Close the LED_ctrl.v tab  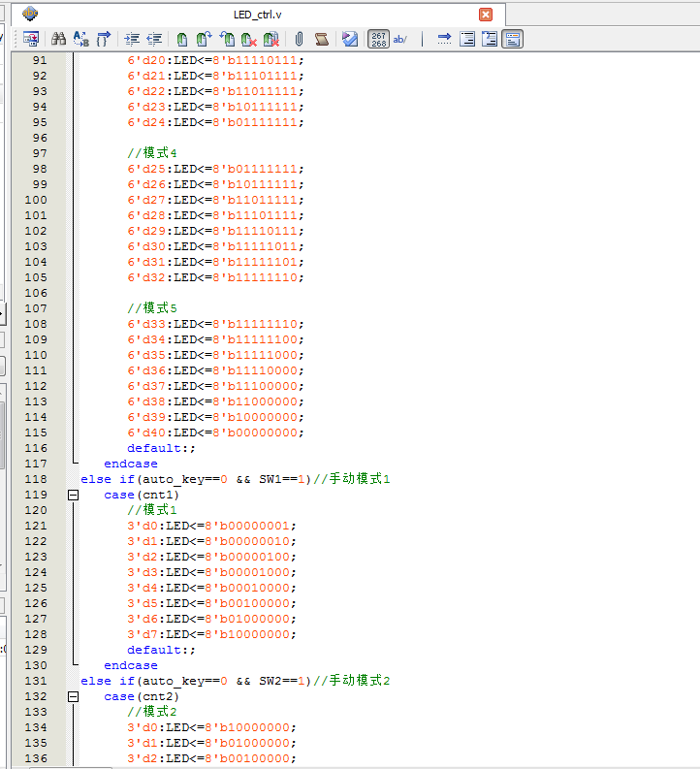pos(486,14)
